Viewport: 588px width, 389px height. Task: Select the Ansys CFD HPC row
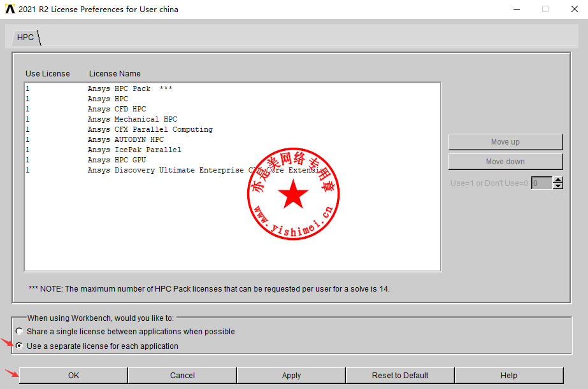coord(233,109)
